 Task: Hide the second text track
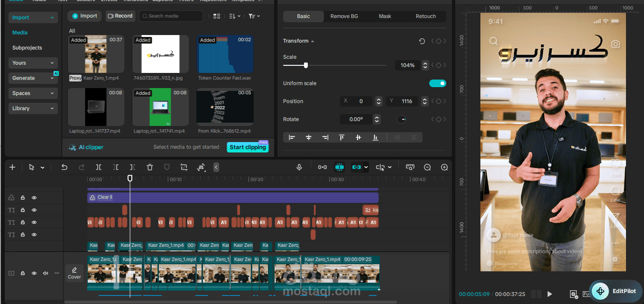tap(34, 222)
